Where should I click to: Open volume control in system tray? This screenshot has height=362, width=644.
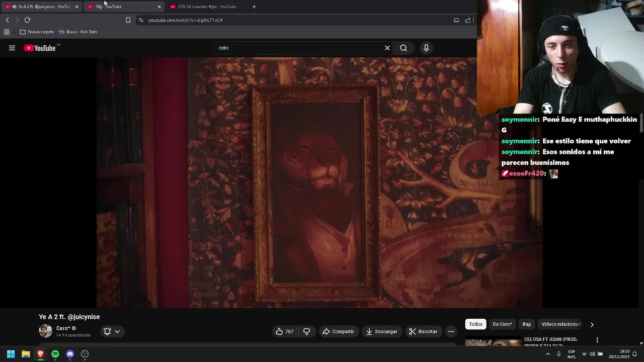click(x=592, y=354)
